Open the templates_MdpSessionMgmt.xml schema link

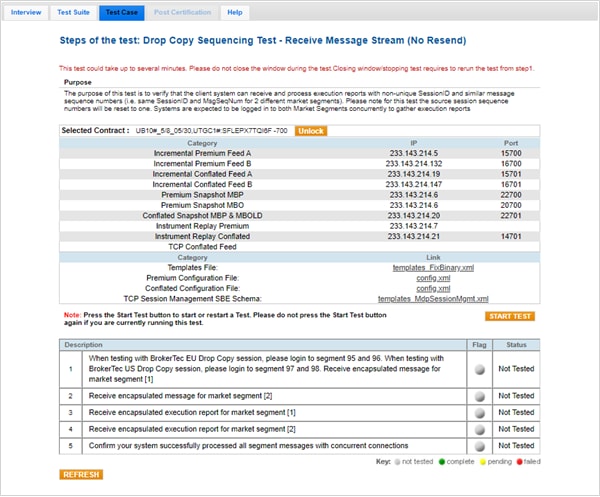click(433, 298)
